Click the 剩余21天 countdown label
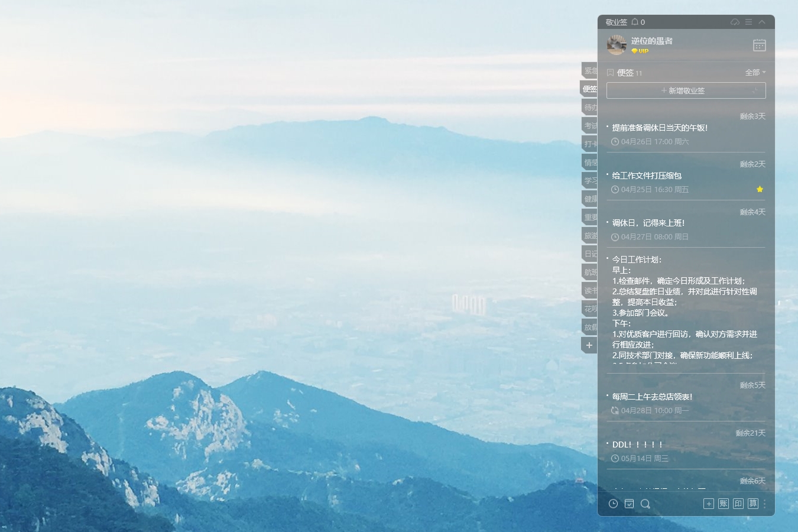The width and height of the screenshot is (798, 532). (x=751, y=433)
